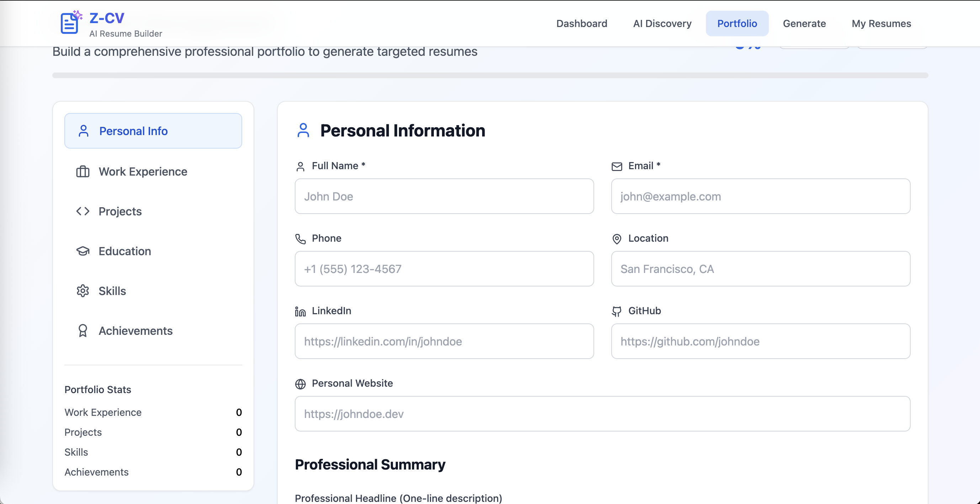Click the Personal Website URL field
The height and width of the screenshot is (504, 980).
tap(602, 413)
